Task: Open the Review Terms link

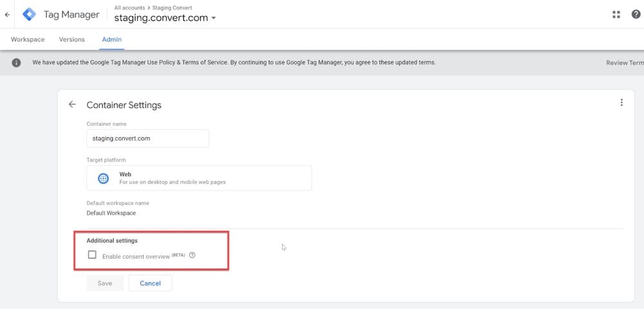Action: pos(625,63)
